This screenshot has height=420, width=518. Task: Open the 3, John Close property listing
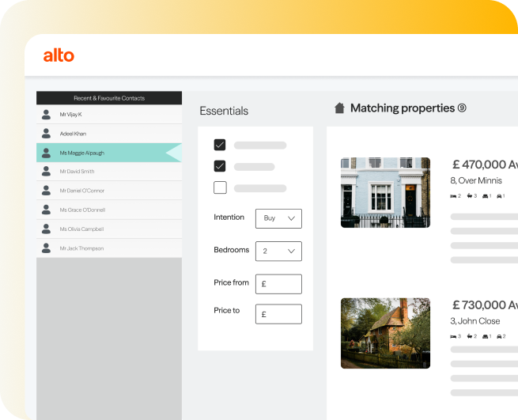pos(475,320)
